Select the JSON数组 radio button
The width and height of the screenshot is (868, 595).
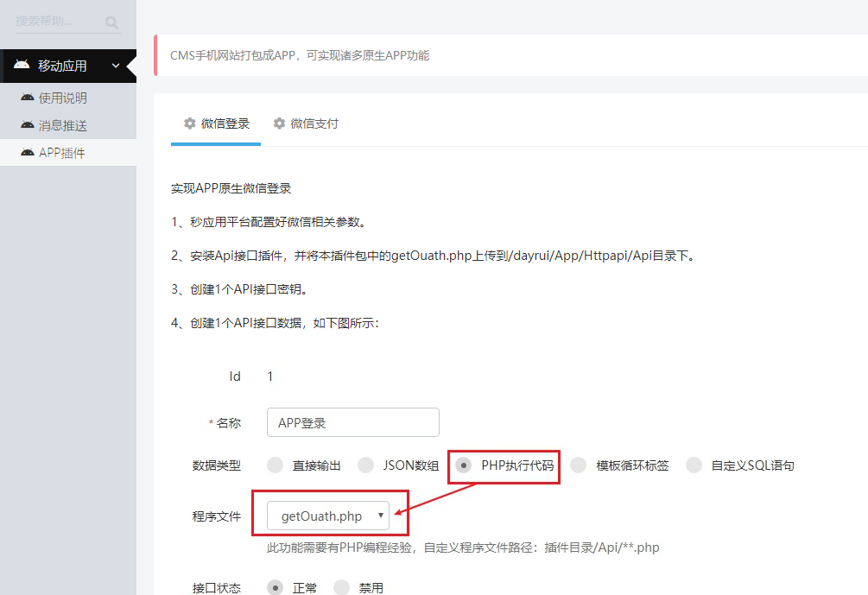365,465
